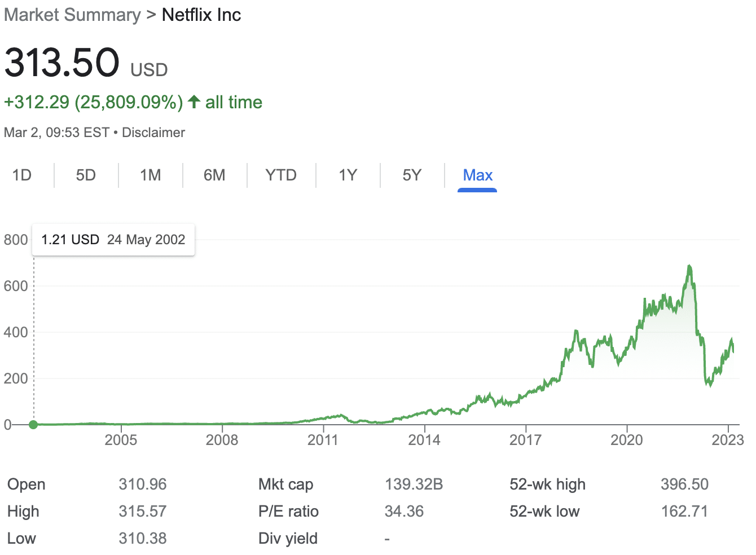Click the P/E ratio label
Viewport: 756px width, 555px height.
click(x=288, y=511)
